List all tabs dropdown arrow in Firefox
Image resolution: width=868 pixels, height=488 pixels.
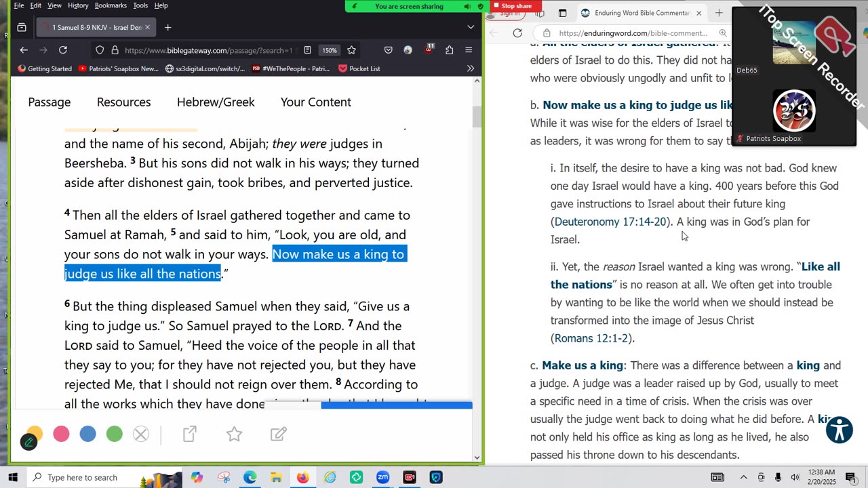471,27
